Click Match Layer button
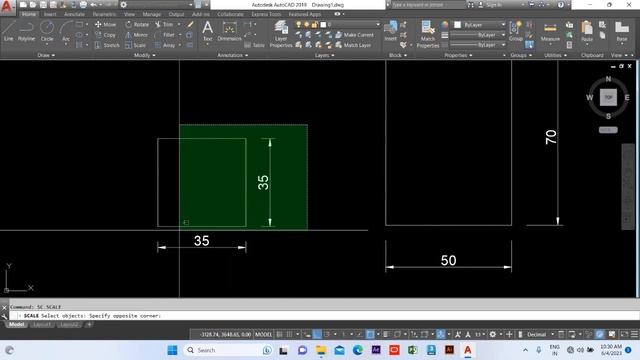 point(353,45)
